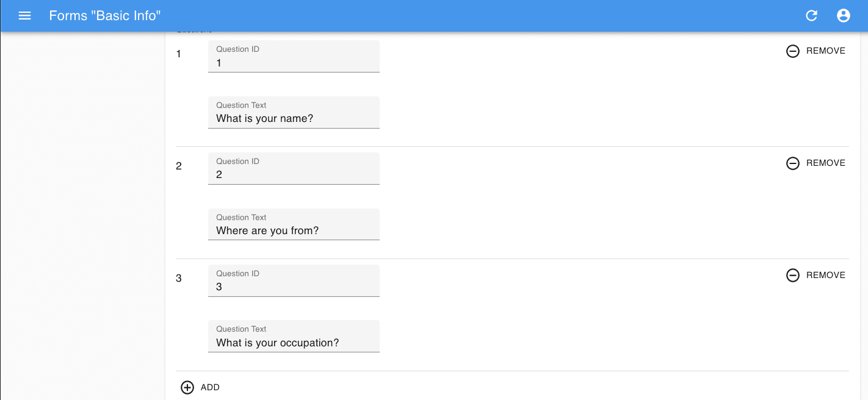Click the refresh icon in header

click(811, 16)
